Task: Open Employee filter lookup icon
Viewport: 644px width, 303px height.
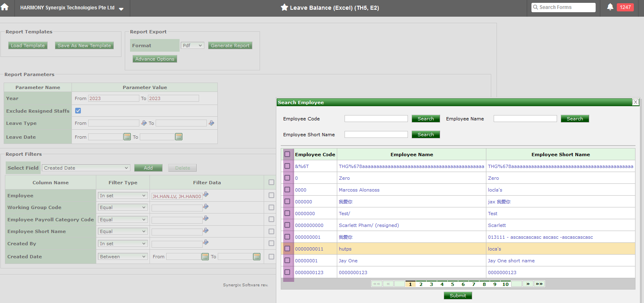Action: [206, 194]
